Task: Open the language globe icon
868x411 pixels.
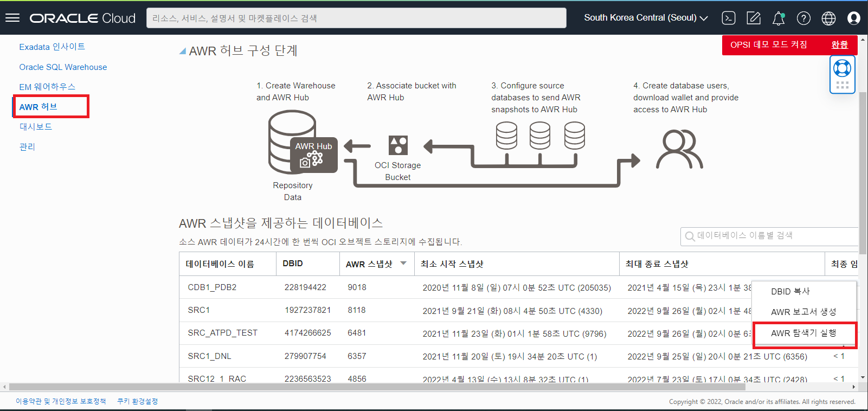Action: coord(828,18)
